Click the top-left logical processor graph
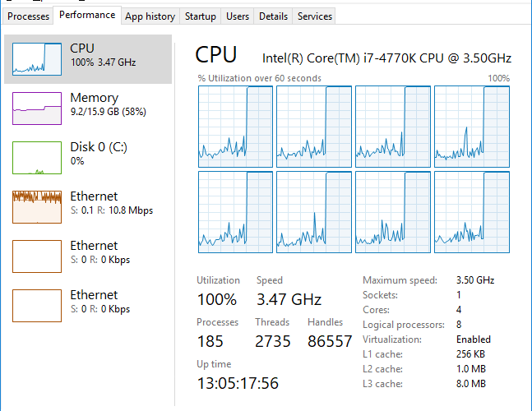Screen dimensions: 532x411 coord(235,126)
